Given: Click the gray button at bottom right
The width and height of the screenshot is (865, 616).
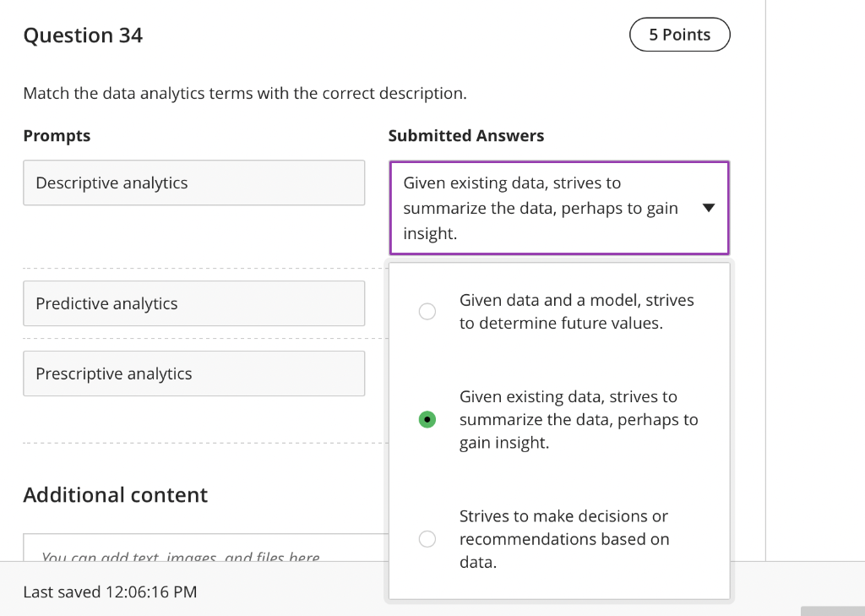Looking at the screenshot, I should click(x=832, y=610).
